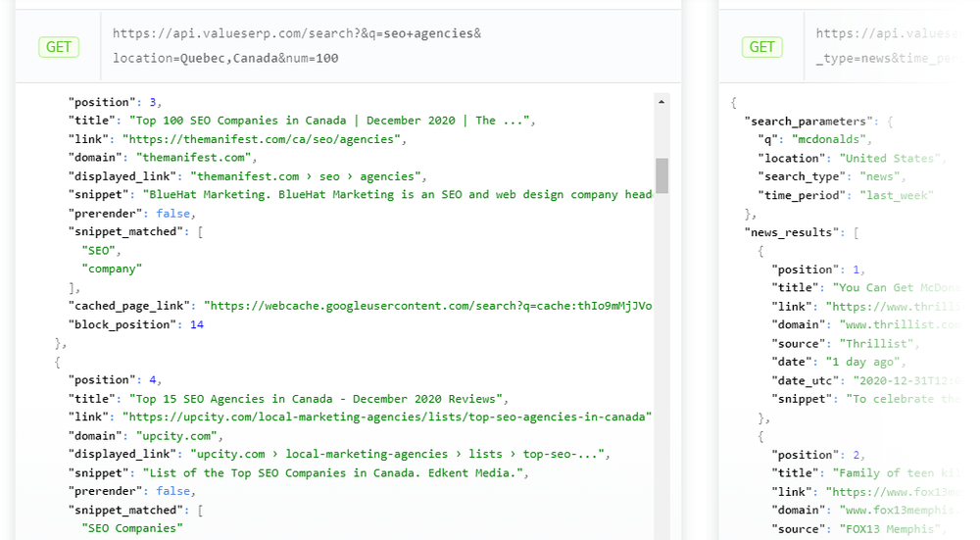
Task: Click the GET badge for the news request
Action: coord(761,47)
